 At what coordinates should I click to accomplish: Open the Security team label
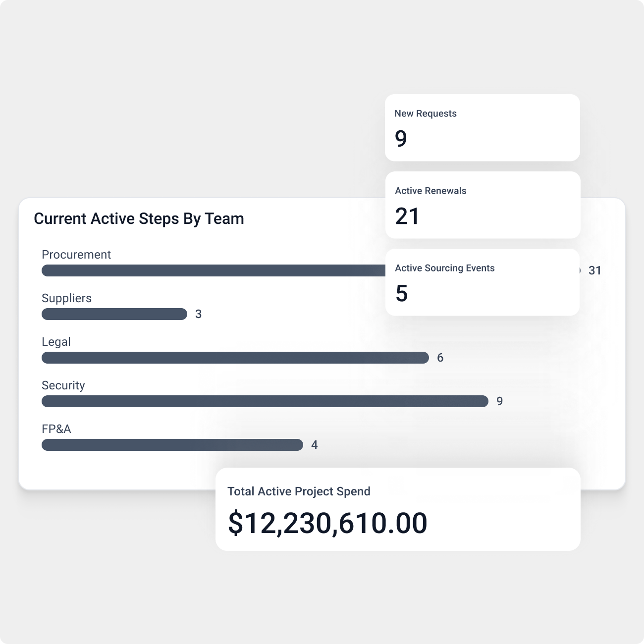pyautogui.click(x=63, y=385)
